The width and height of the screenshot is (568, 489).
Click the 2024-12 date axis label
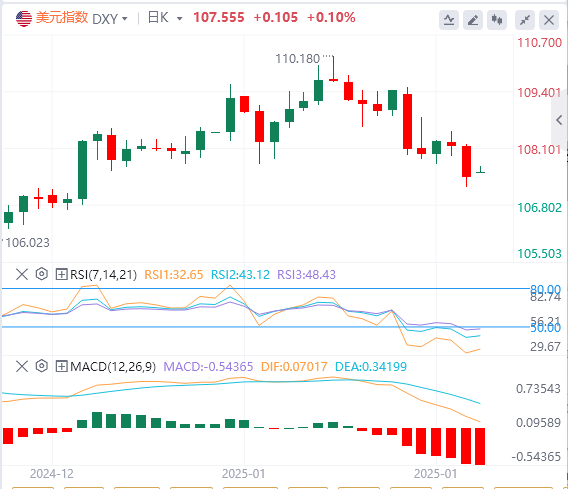[x=52, y=473]
